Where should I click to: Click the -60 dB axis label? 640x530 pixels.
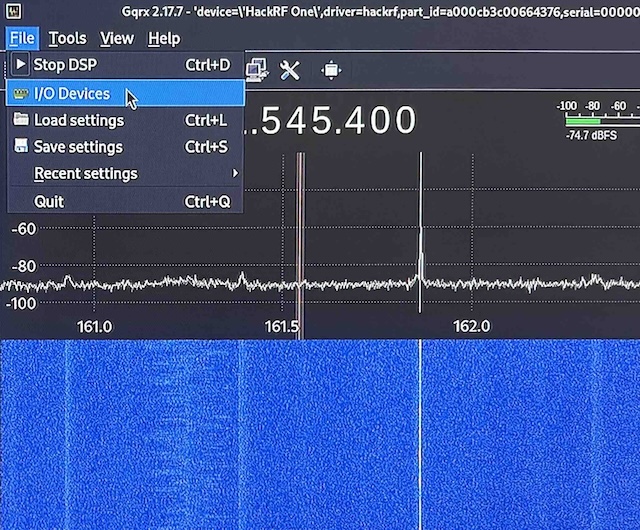click(24, 229)
